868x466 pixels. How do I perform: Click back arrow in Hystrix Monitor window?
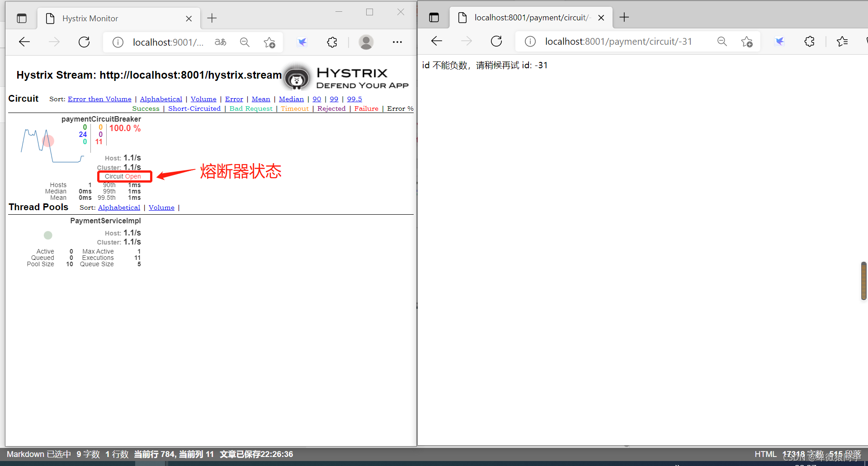(24, 42)
